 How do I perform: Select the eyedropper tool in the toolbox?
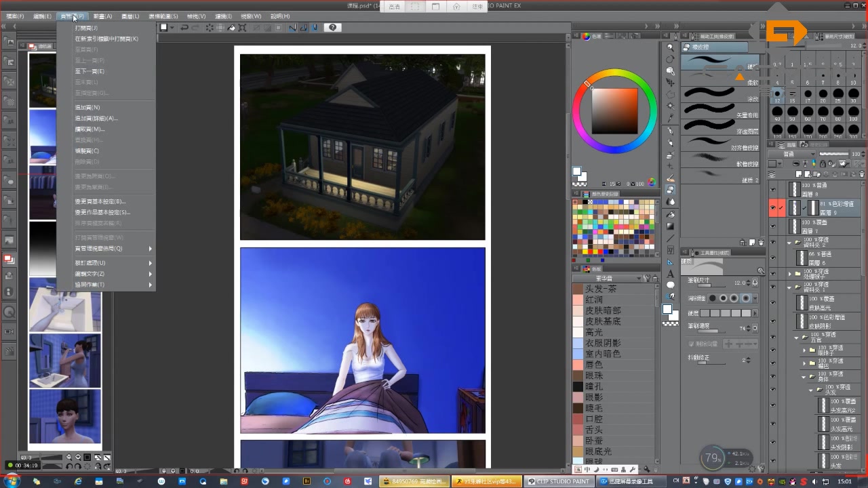click(x=671, y=118)
